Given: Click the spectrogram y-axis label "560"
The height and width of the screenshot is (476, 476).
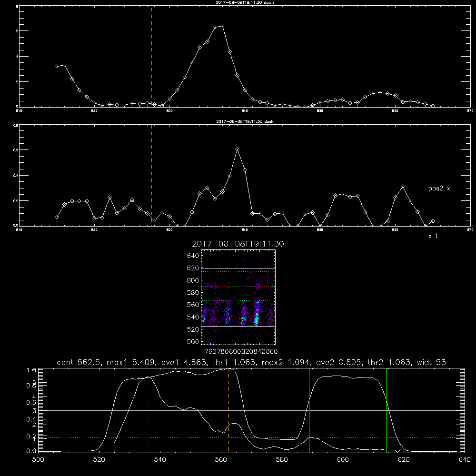Looking at the screenshot, I should coord(193,305).
